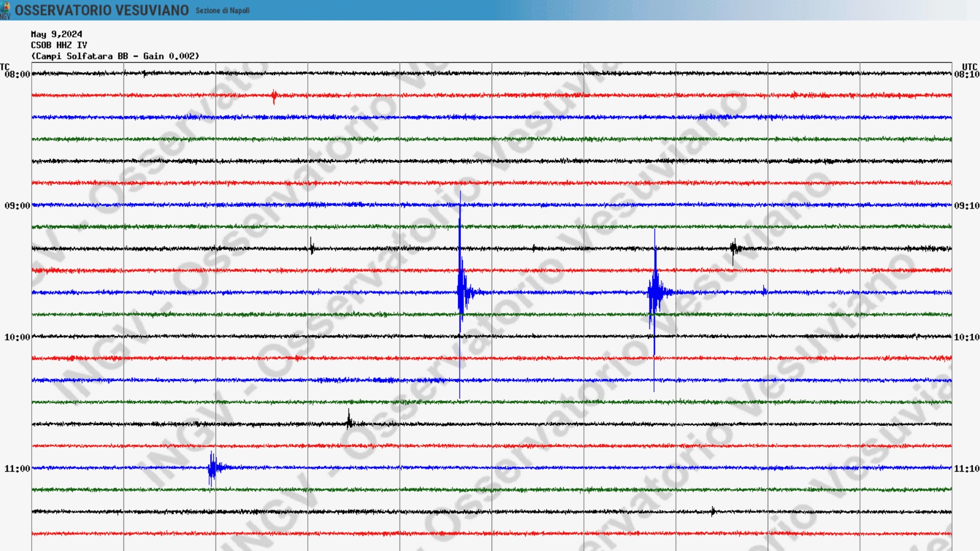This screenshot has width=980, height=551.
Task: Click the Sezione di Napoli header text
Action: (222, 10)
